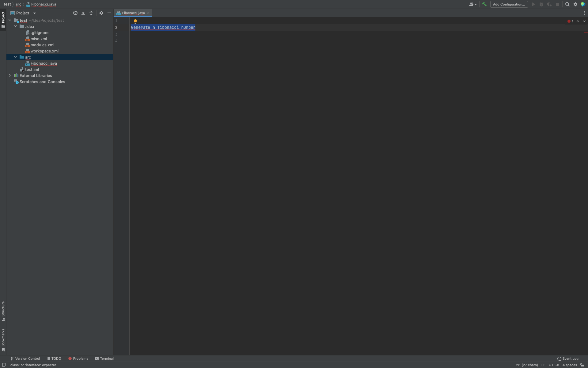Screen dimensions: 588x368
Task: Click test breadcrumb in navigation bar
Action: (7, 4)
